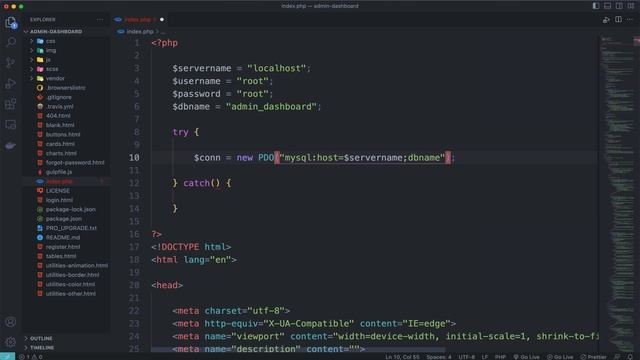The height and width of the screenshot is (360, 640).
Task: Open PRO_UPGRADE.txt file
Action: (x=65, y=228)
